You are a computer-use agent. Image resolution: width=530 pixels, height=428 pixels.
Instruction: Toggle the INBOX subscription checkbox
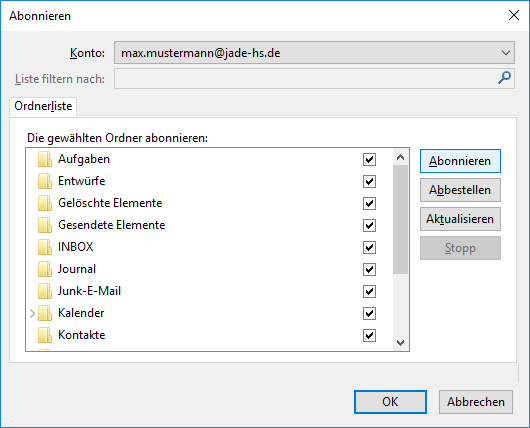(x=369, y=247)
